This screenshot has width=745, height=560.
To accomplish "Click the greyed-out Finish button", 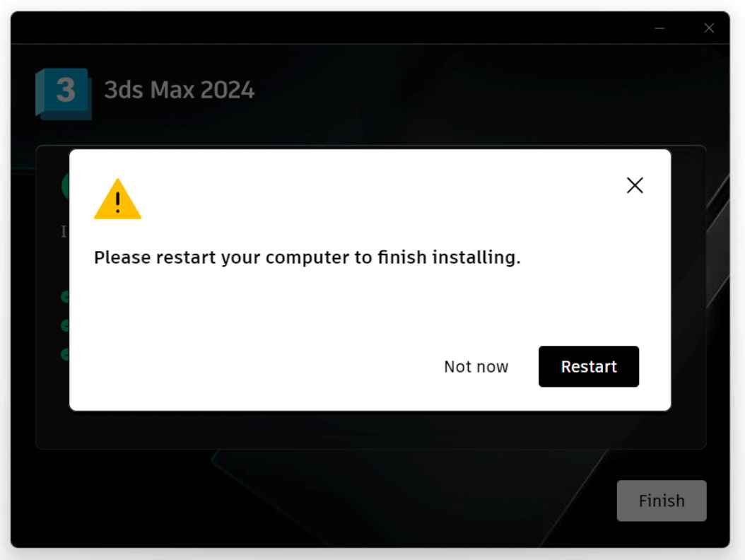I will coord(662,501).
